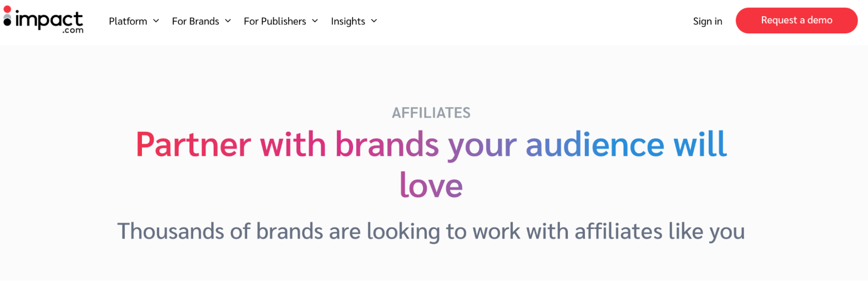Go to the Sign in link

707,21
